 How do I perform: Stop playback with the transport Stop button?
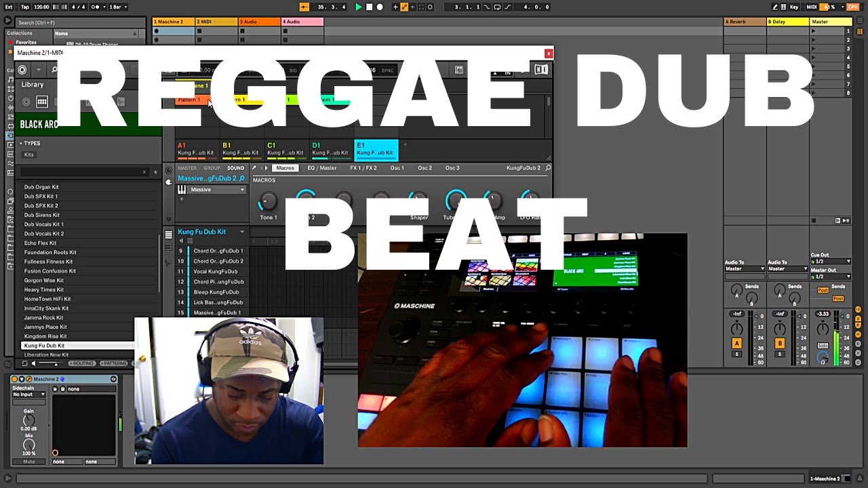click(x=370, y=7)
